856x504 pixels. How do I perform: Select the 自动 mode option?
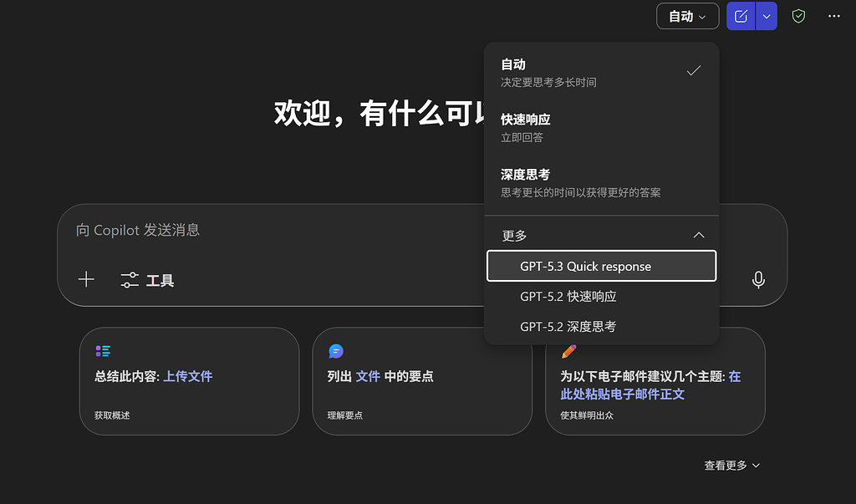[x=602, y=73]
